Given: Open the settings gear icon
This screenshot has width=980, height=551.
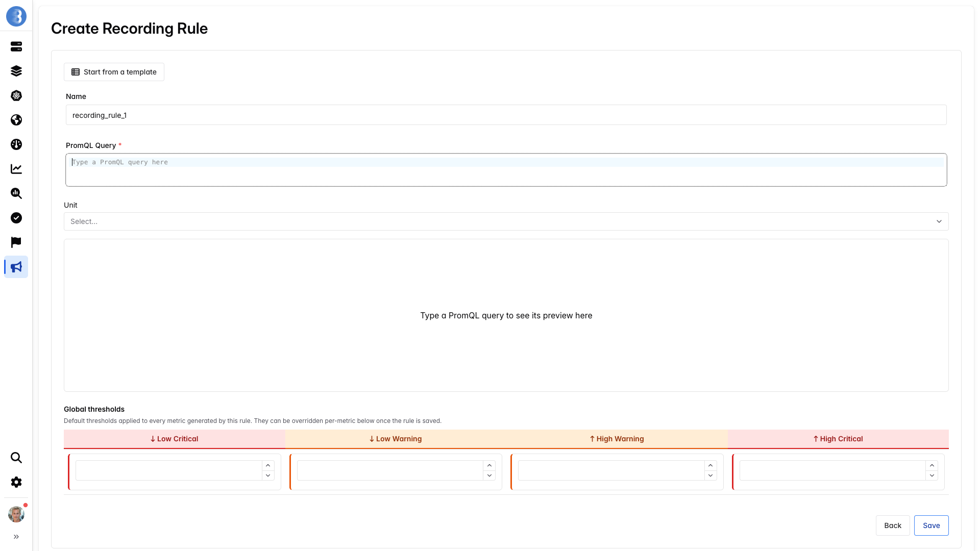Looking at the screenshot, I should tap(16, 482).
